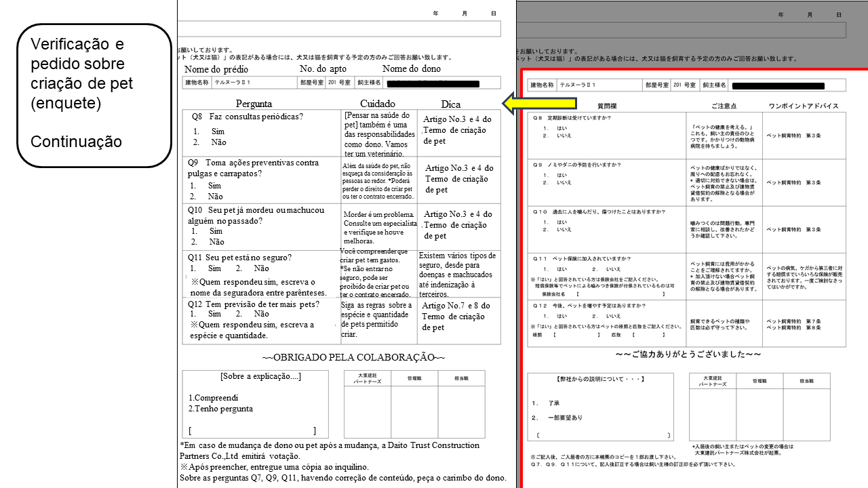
Task: Click the 'OBRIGADO PELA COLABORAÇÃO' heading
Action: coord(353,357)
